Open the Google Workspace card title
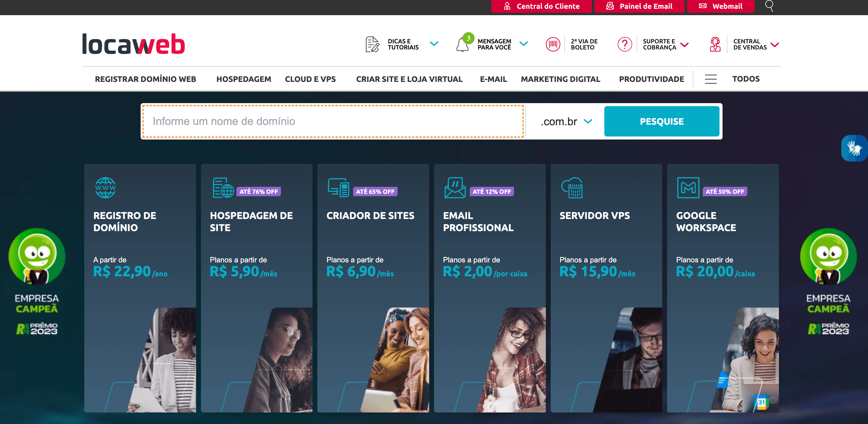The height and width of the screenshot is (424, 868). pyautogui.click(x=706, y=221)
